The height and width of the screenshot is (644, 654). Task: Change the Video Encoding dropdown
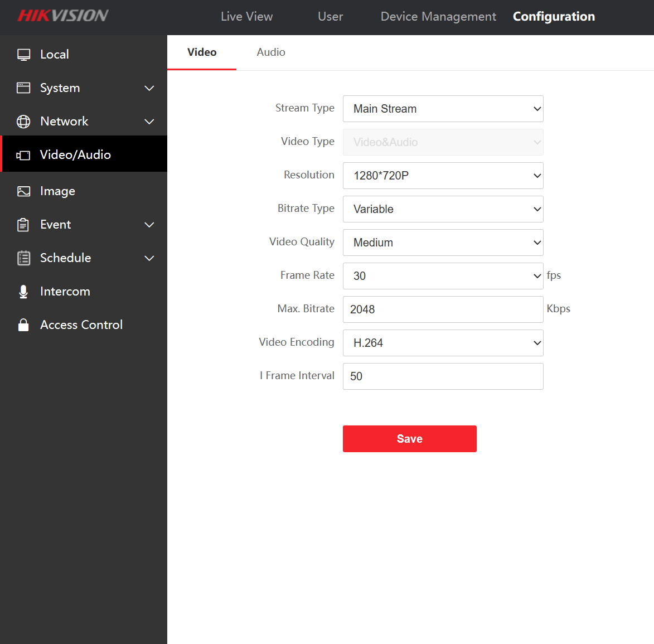tap(443, 343)
